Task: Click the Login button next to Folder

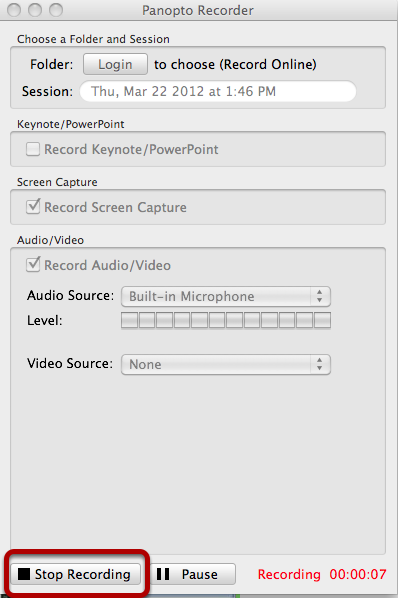Action: pyautogui.click(x=115, y=64)
